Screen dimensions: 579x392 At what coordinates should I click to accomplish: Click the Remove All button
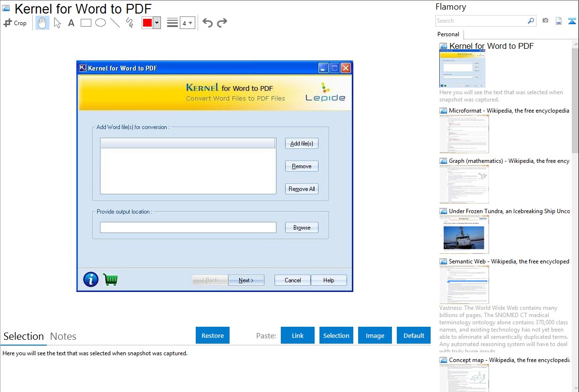[302, 189]
